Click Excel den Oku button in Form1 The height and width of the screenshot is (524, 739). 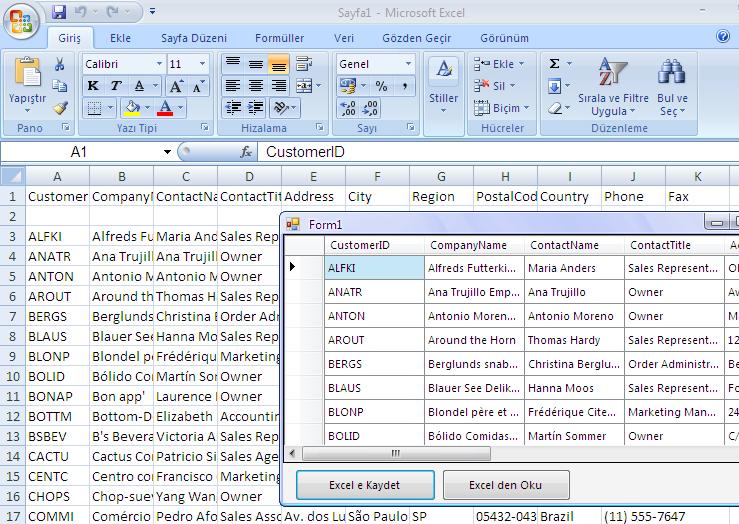point(506,485)
